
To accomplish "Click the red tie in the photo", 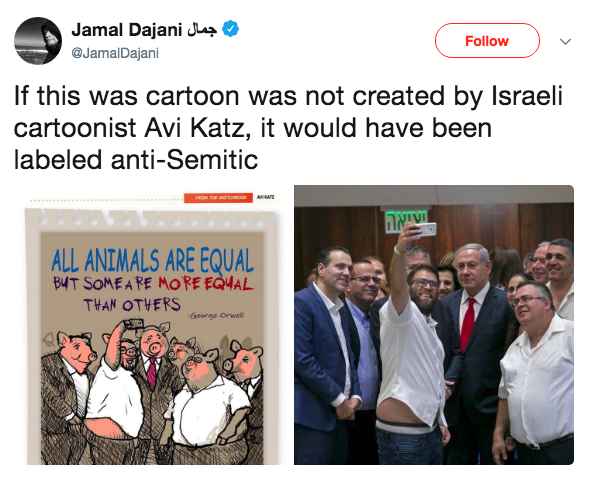I will [x=467, y=324].
